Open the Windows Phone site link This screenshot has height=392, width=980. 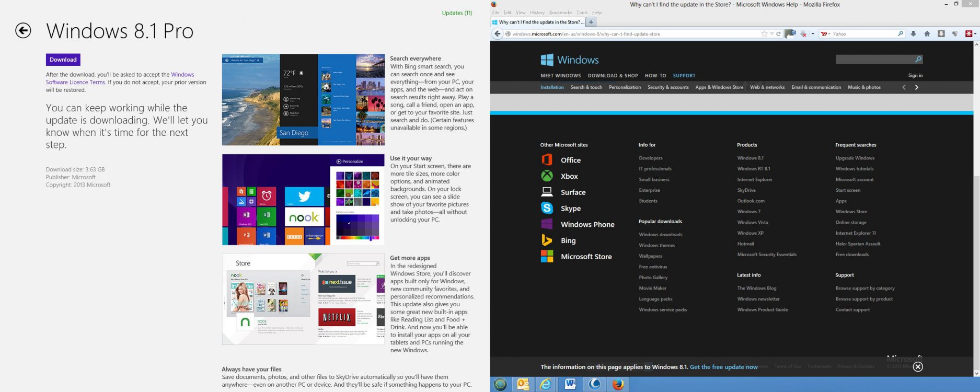click(x=578, y=224)
